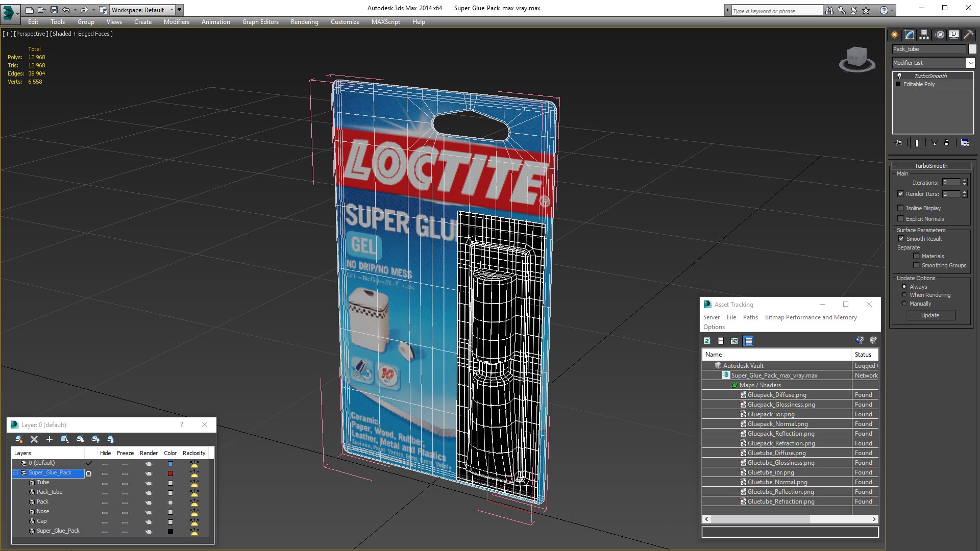Collapse the TurboSmooth rollout
The image size is (980, 551).
894,166
